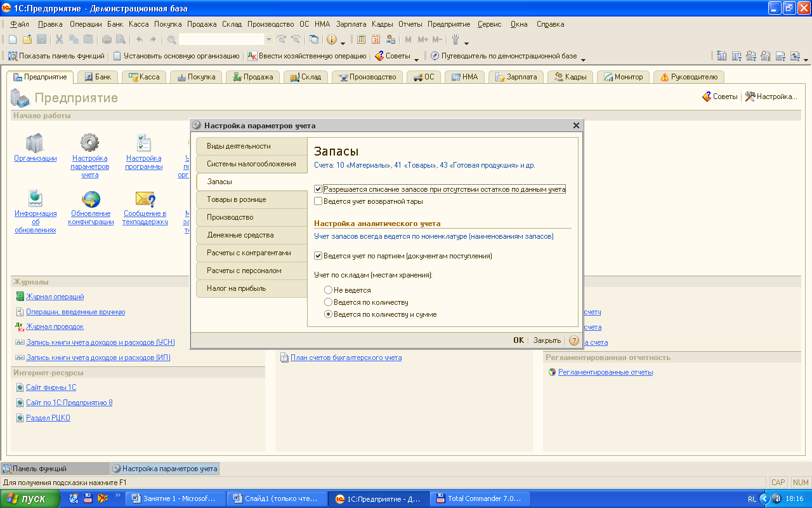Click the Windows list toolbar icon
Viewport: 812px width, 508px height.
[x=314, y=39]
